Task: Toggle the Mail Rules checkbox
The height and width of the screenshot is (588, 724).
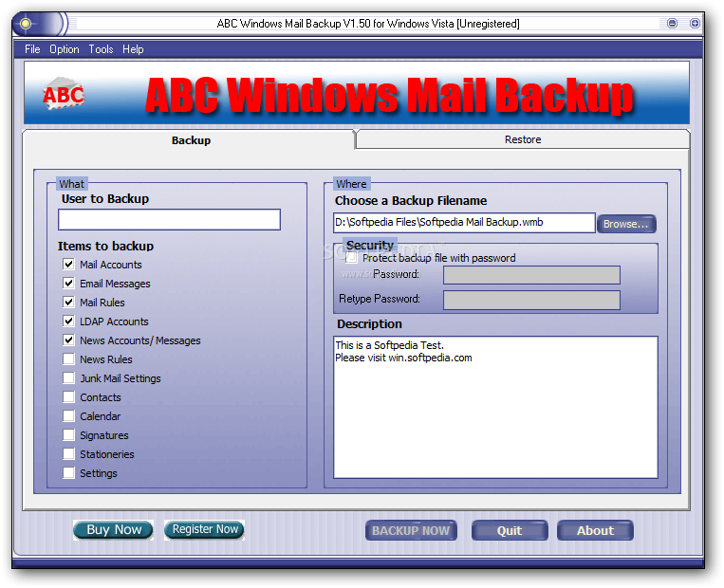Action: [x=69, y=302]
